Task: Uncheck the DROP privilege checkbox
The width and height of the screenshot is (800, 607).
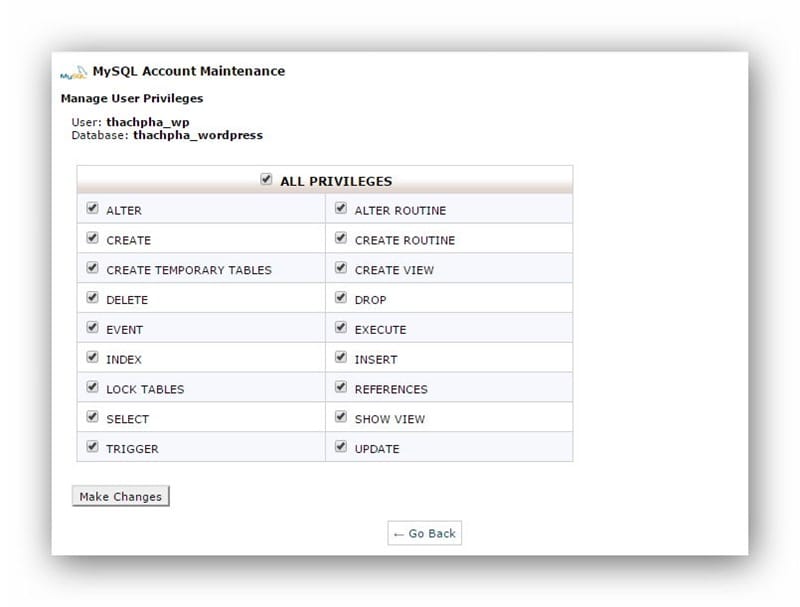Action: coord(341,297)
